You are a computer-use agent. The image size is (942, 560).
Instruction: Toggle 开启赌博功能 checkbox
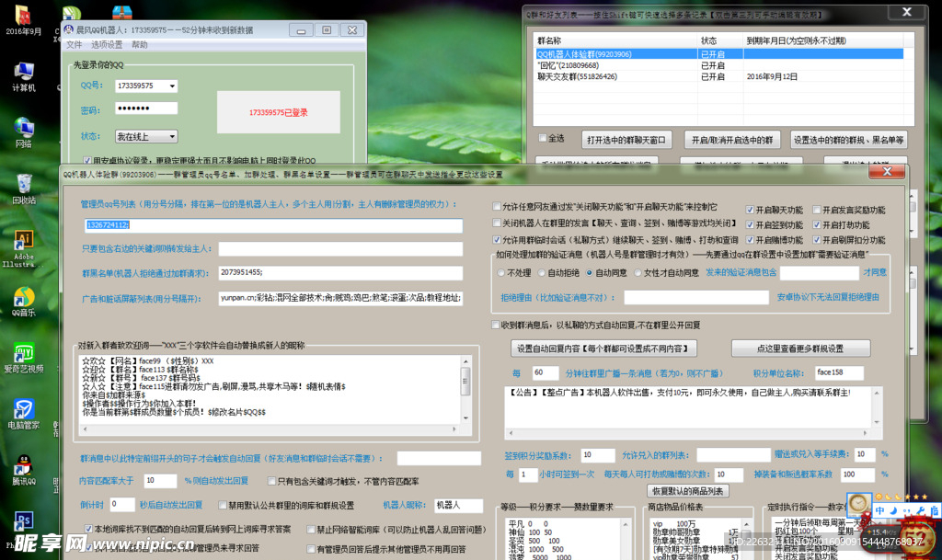pos(750,239)
